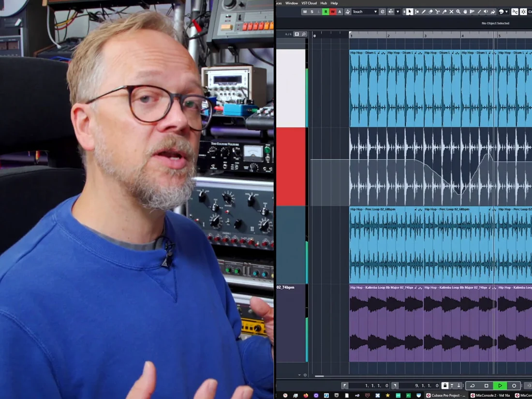Select the 02_74bpm purple track header
532x399 pixels.
click(291, 323)
